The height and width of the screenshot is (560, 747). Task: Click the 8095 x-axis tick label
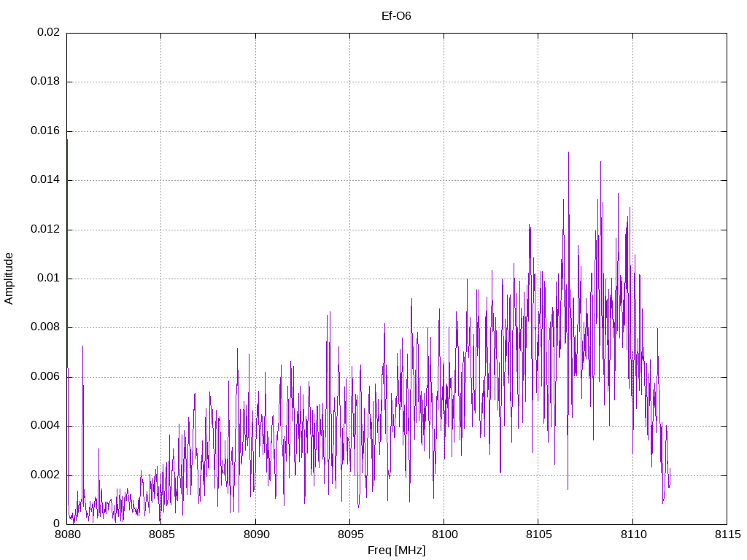point(350,534)
